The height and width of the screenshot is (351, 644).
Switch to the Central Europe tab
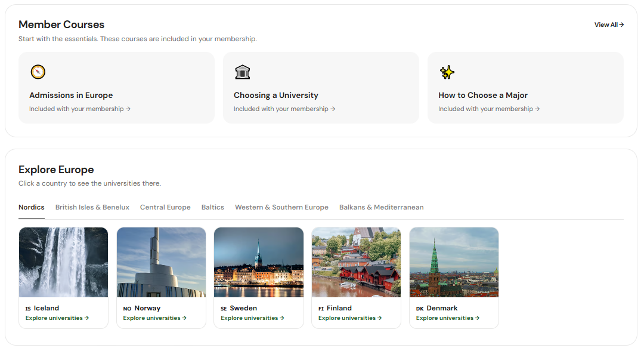coord(165,207)
